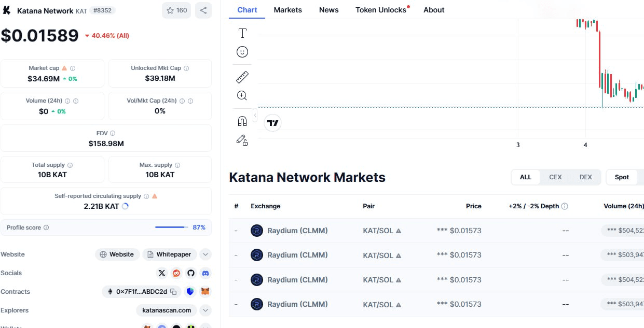Share the Katana Network page
The height and width of the screenshot is (328, 644).
[203, 10]
